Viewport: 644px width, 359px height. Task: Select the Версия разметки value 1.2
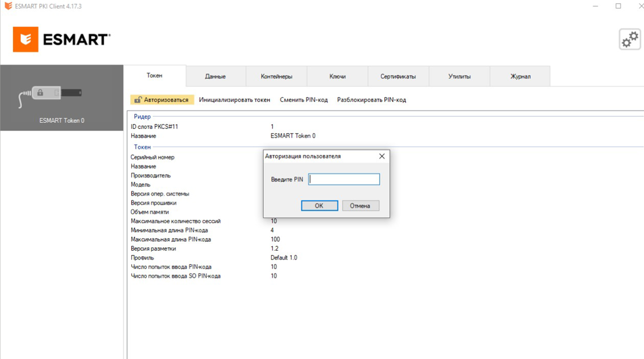274,248
